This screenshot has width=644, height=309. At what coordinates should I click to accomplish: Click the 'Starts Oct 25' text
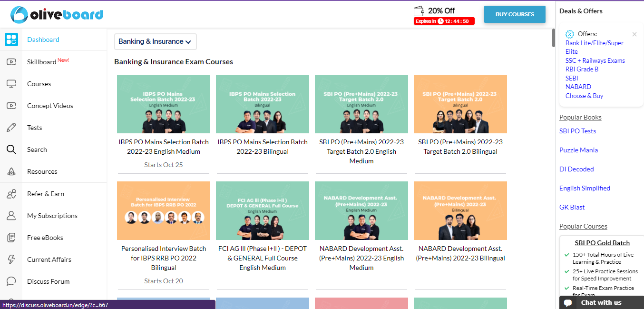tap(164, 165)
